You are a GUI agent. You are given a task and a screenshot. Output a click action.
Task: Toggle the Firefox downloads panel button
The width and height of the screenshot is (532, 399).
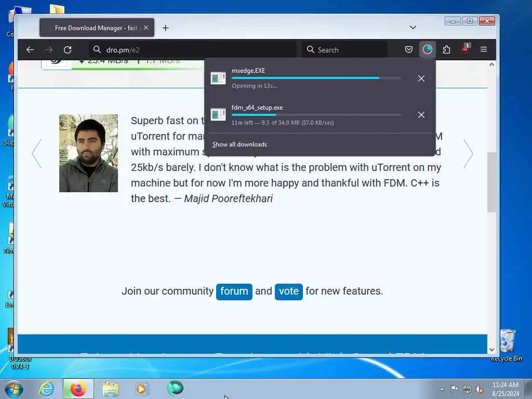428,49
